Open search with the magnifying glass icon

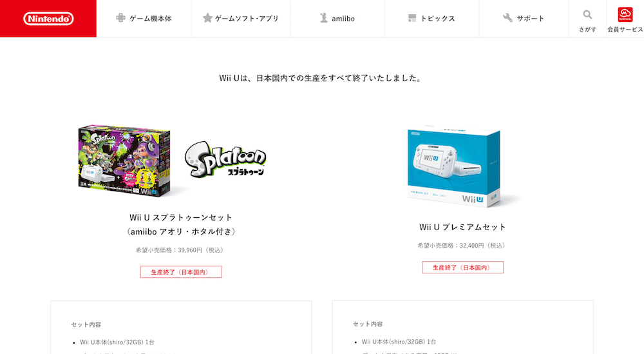587,15
